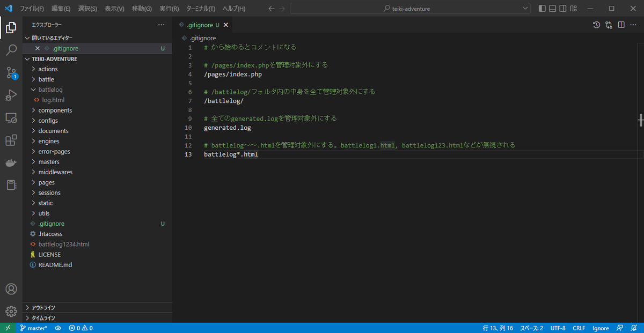Open the ファイル(F) menu
This screenshot has width=644, height=333.
[x=32, y=9]
